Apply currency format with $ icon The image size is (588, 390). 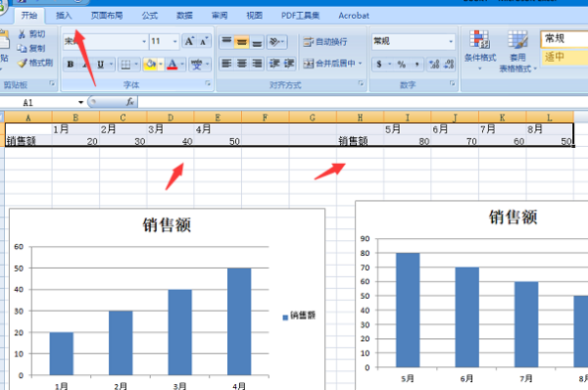coord(379,64)
